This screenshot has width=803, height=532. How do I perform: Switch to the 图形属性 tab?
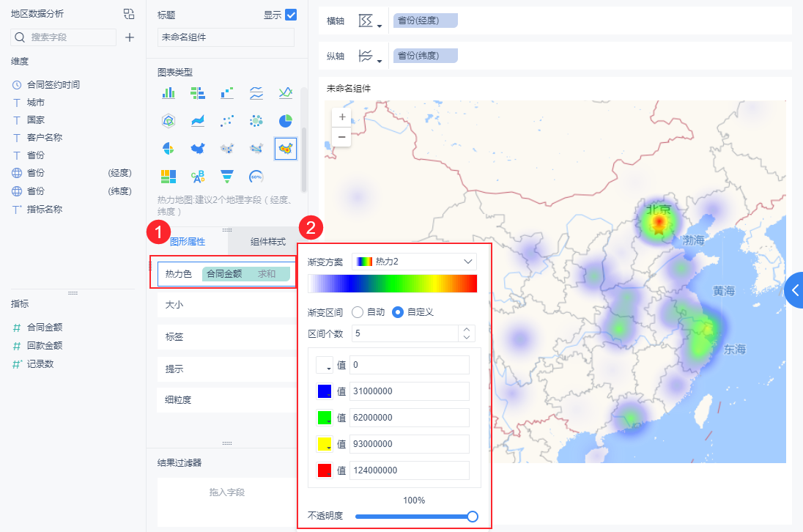pos(188,242)
